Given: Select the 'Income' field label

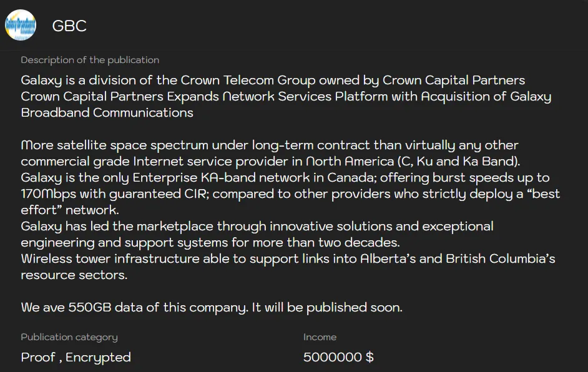Looking at the screenshot, I should click(x=320, y=337).
